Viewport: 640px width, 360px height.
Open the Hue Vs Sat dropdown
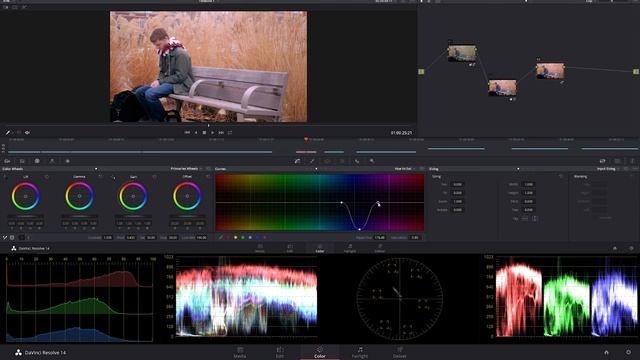[404, 169]
